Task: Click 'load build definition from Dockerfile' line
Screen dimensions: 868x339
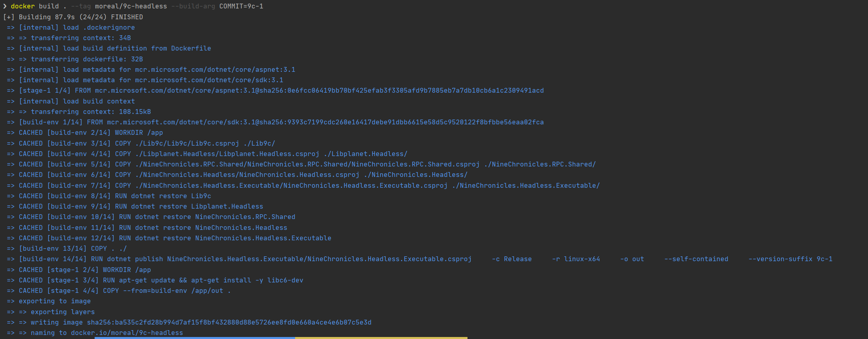Action: [109, 48]
